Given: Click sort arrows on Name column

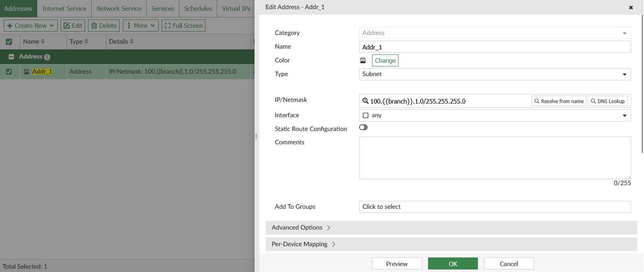Looking at the screenshot, I should (x=43, y=42).
